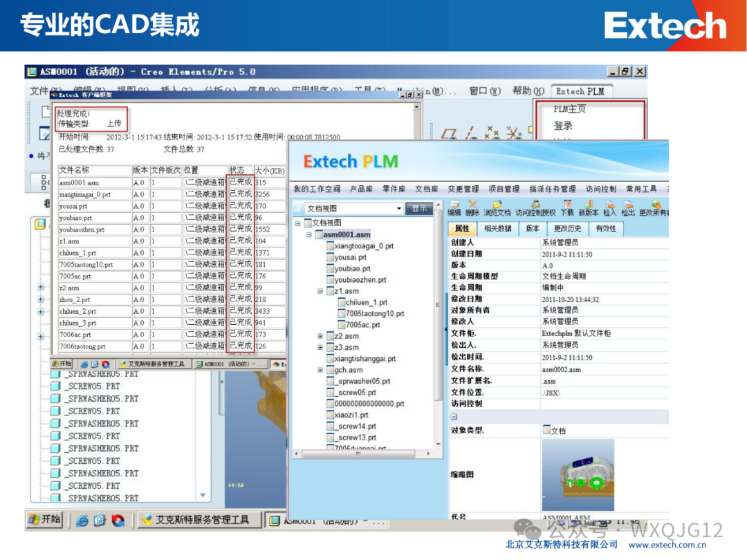The height and width of the screenshot is (560, 747).
Task: Expand the z2.asm tree node
Action: click(320, 336)
